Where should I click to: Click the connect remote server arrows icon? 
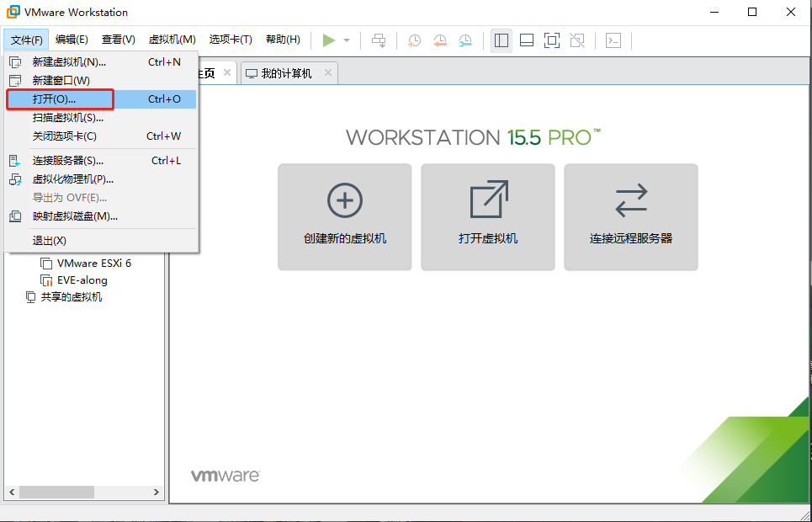(631, 200)
